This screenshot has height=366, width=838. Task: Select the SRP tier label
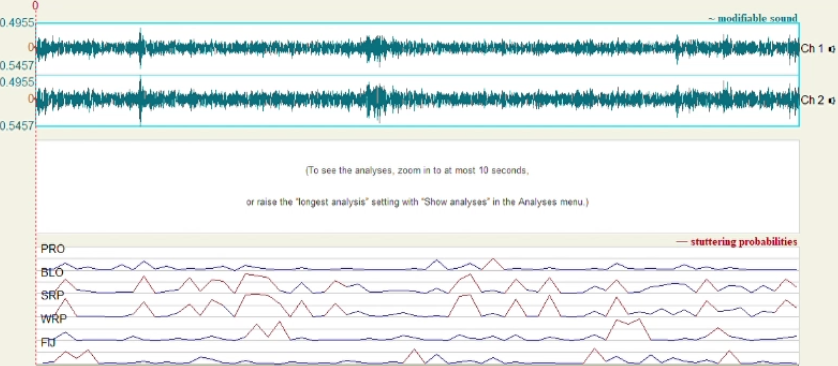52,295
